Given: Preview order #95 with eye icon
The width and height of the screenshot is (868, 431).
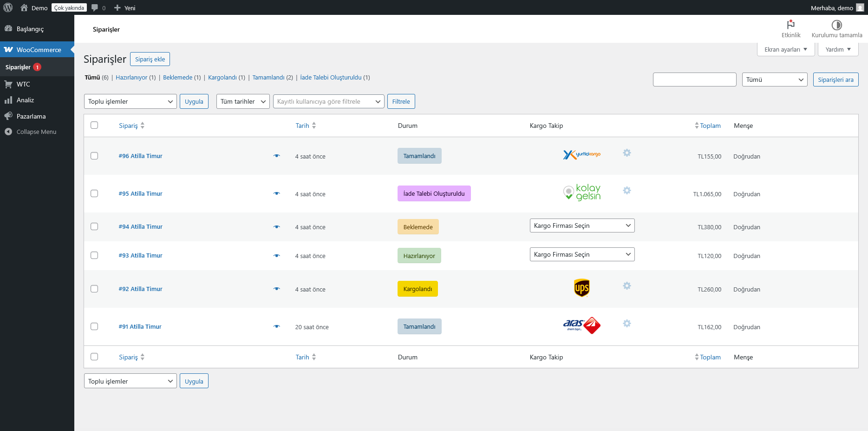Looking at the screenshot, I should [277, 193].
